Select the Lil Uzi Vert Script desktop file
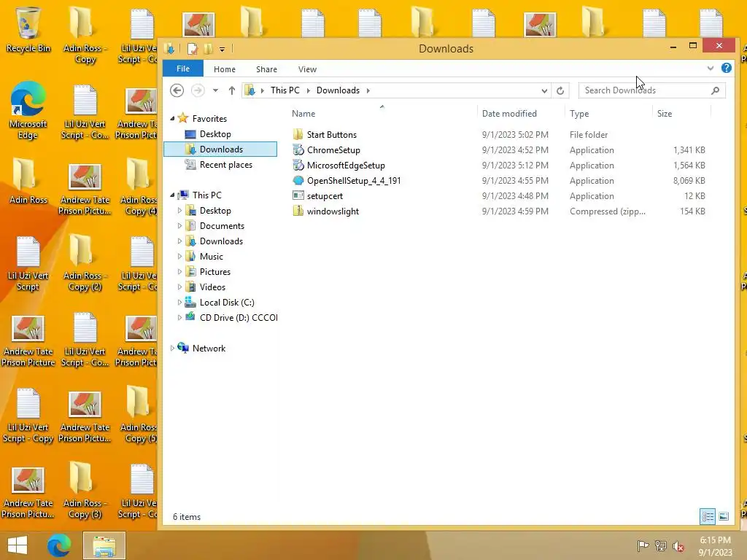747x560 pixels. [x=28, y=263]
